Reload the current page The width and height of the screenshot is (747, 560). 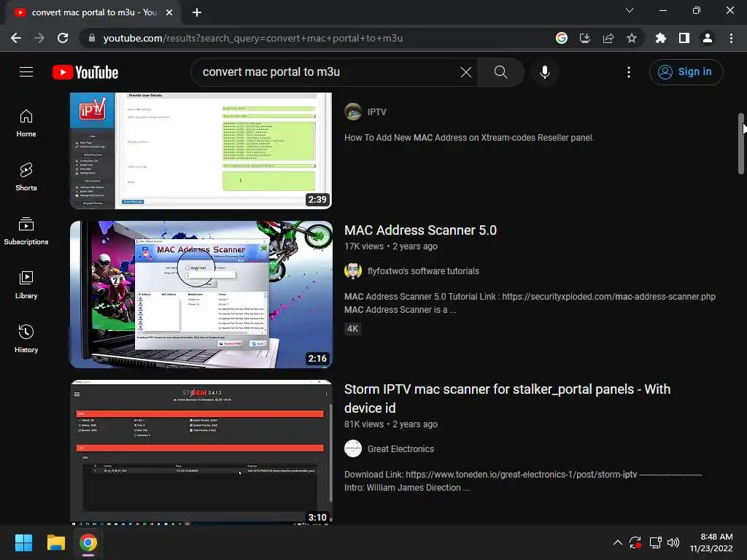point(63,38)
